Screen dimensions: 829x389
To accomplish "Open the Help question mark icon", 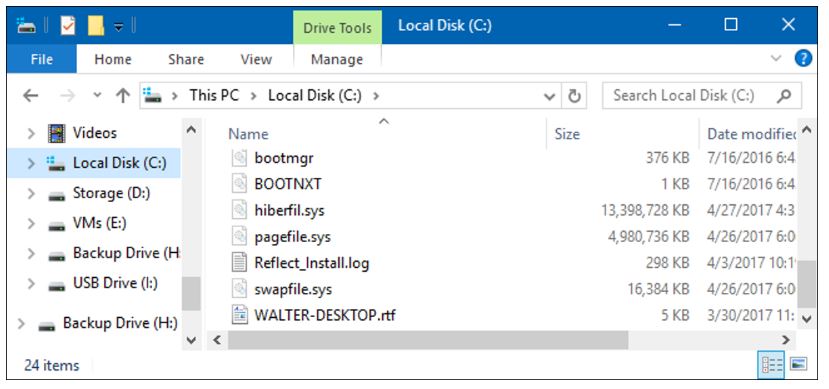I will (803, 58).
